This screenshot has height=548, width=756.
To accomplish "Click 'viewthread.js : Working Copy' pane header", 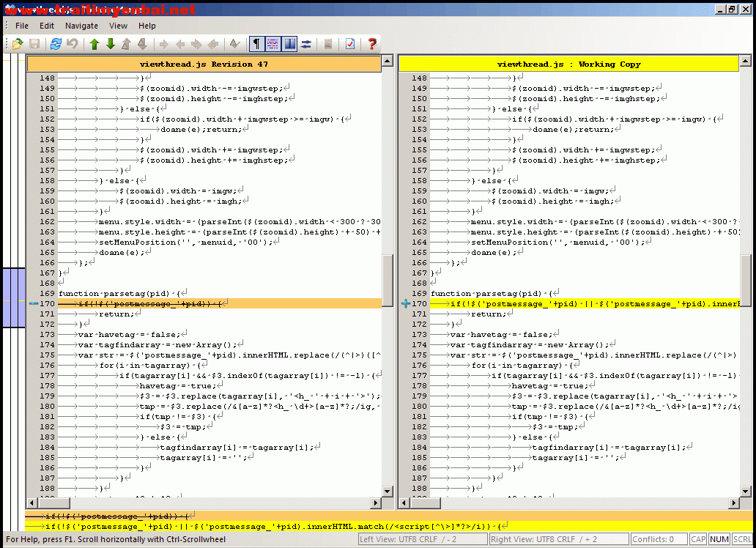I will tap(569, 64).
